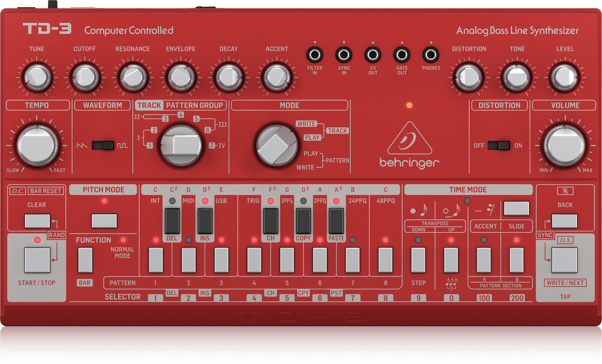
Task: Click the D# black key (INS)
Action: 205,221
